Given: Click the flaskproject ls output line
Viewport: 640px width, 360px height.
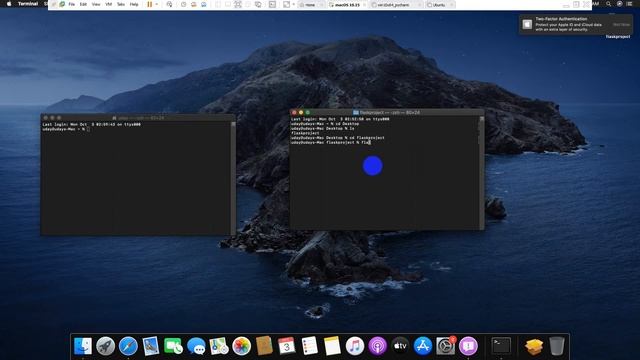Looking at the screenshot, I should pos(305,133).
